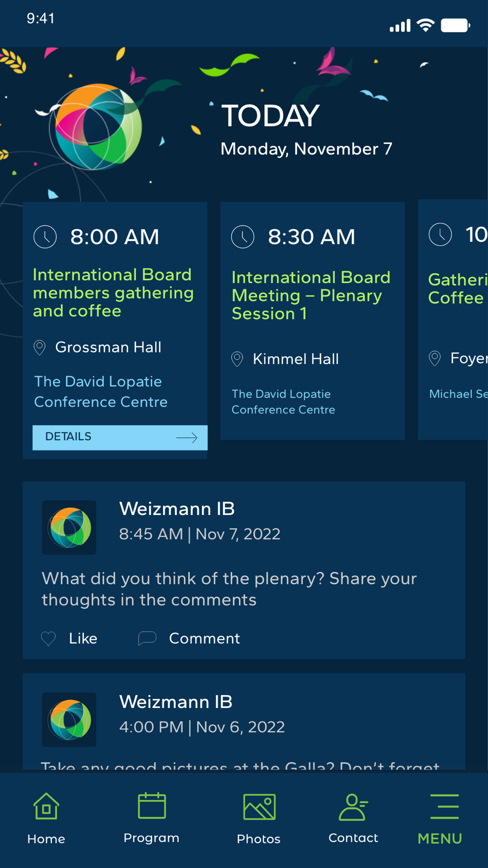Open the Photos gallery icon
Viewport: 488px width, 868px height.
(x=259, y=807)
